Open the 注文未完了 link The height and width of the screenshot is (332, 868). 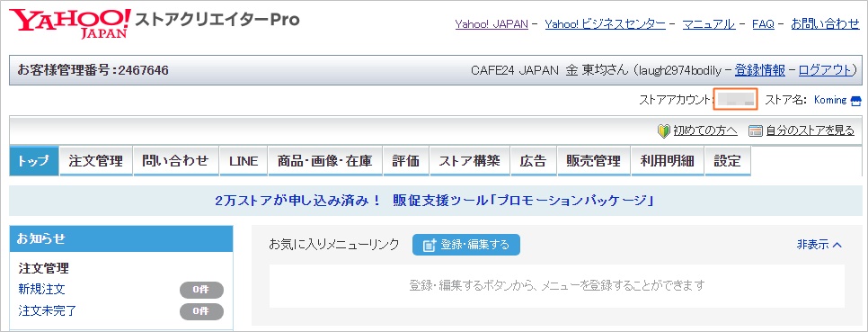[47, 311]
